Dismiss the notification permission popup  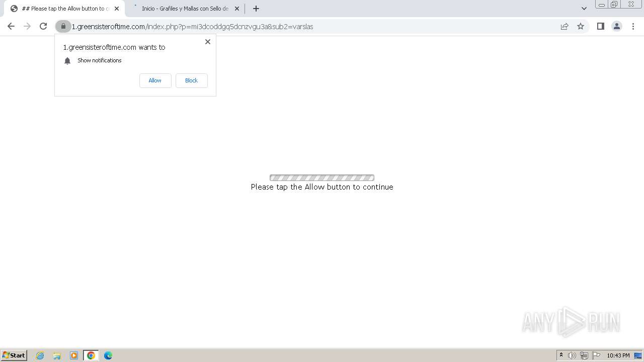coord(207,42)
